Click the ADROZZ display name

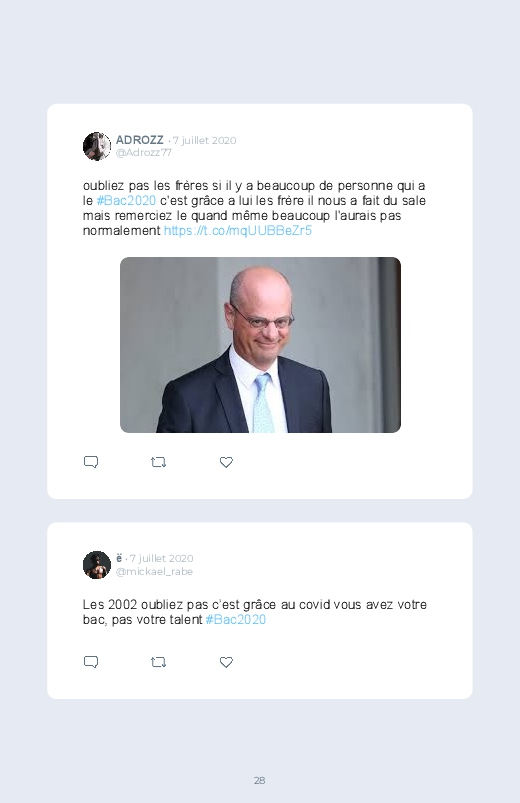[x=139, y=140]
